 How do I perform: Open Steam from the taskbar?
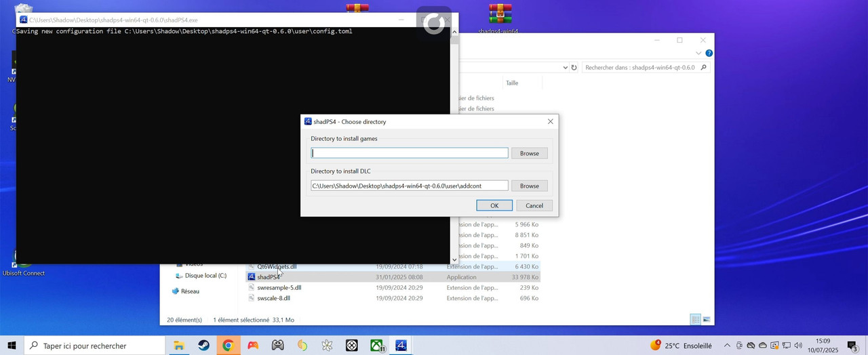[x=203, y=346]
